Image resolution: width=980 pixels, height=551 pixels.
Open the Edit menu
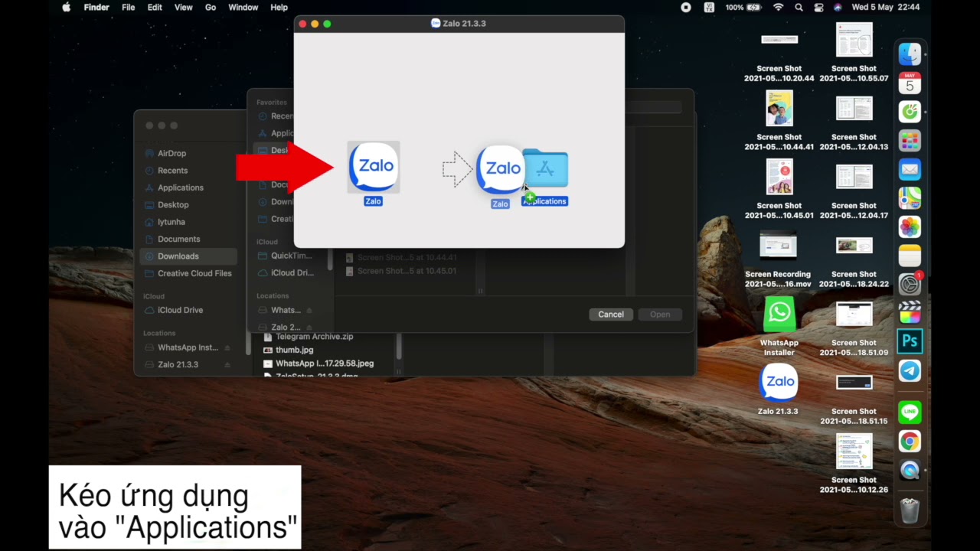[x=155, y=8]
